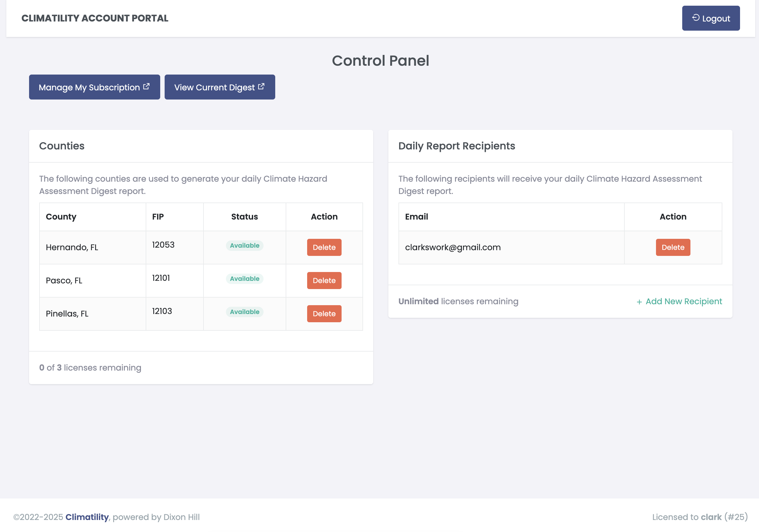Click plus icon beside Add New Recipient
The height and width of the screenshot is (532, 759).
click(639, 302)
